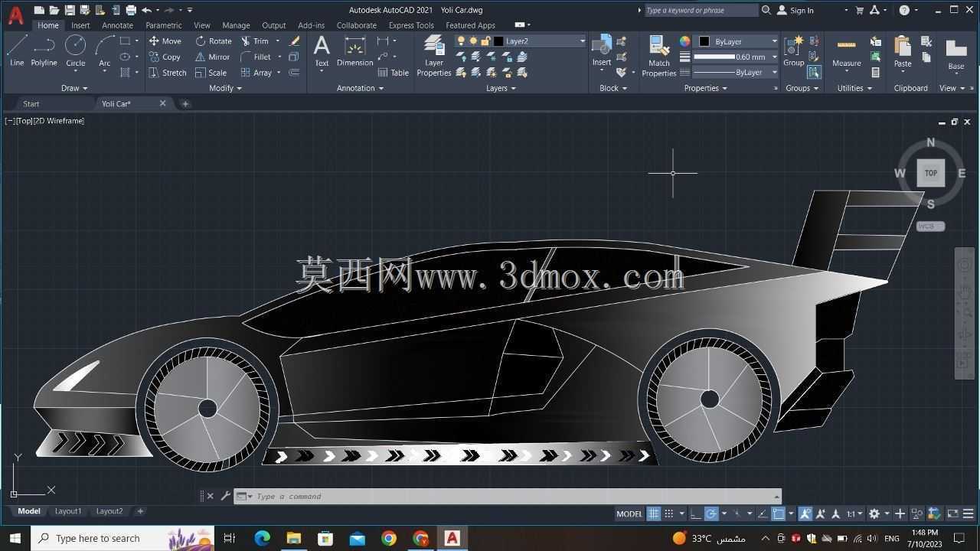Click the Fillet tool
The image size is (980, 551).
click(256, 57)
